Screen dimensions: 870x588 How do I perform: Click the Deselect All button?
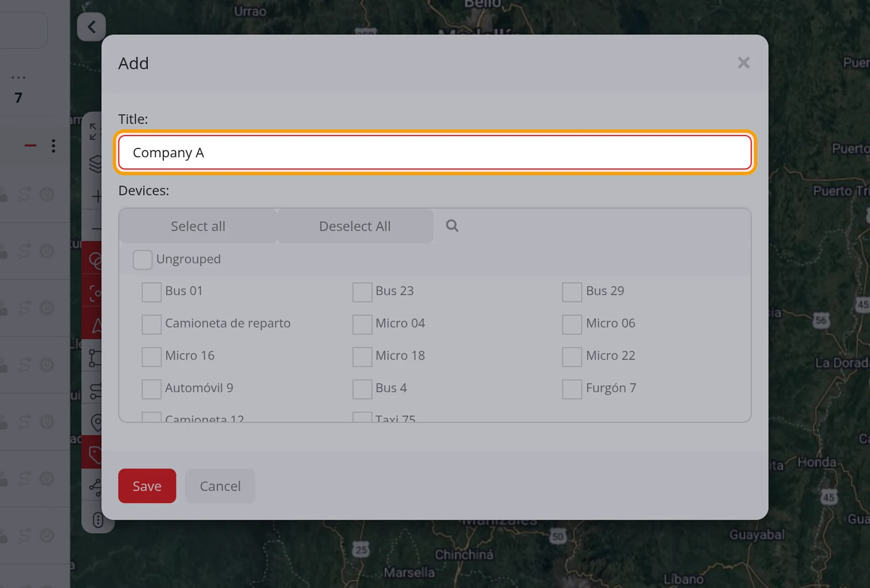[x=355, y=226]
